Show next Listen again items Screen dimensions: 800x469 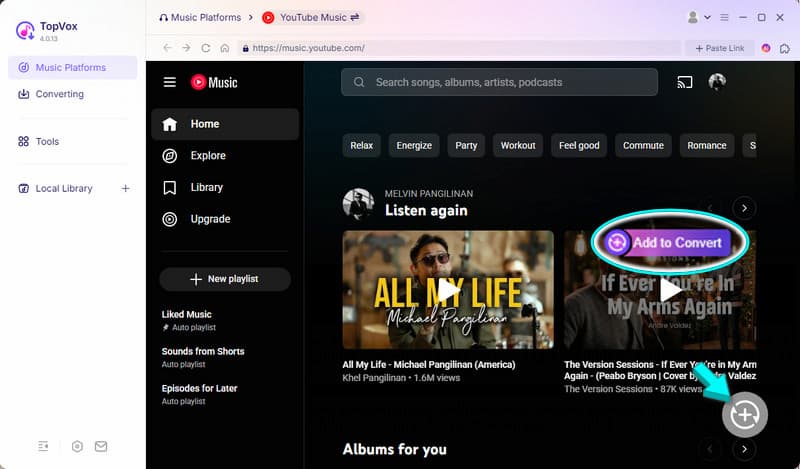(x=744, y=208)
